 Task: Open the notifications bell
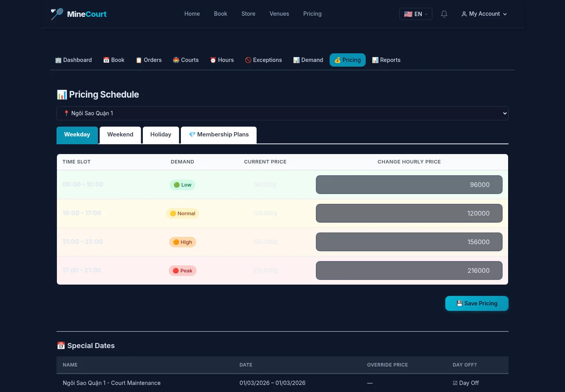[444, 14]
